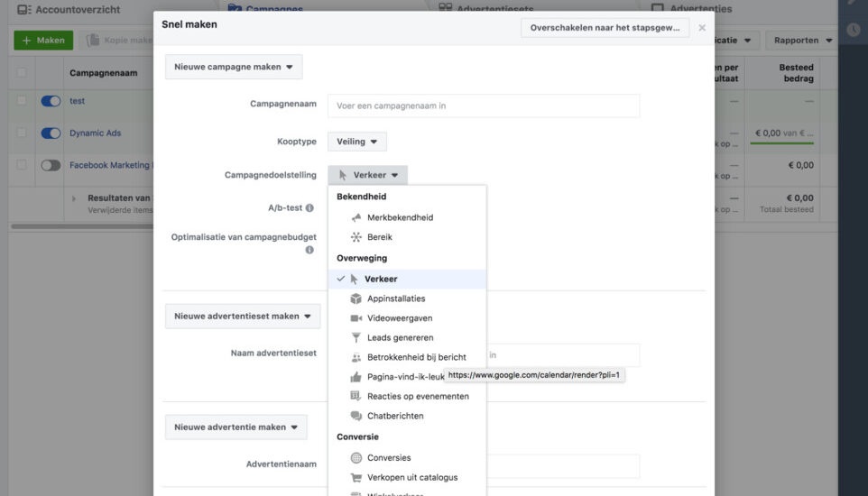Toggle the test campaign switch
The height and width of the screenshot is (496, 868).
click(51, 101)
